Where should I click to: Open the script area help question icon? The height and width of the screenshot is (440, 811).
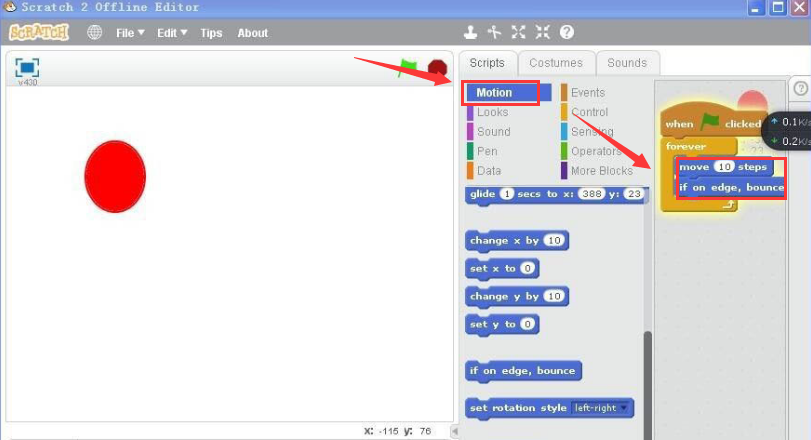(800, 89)
